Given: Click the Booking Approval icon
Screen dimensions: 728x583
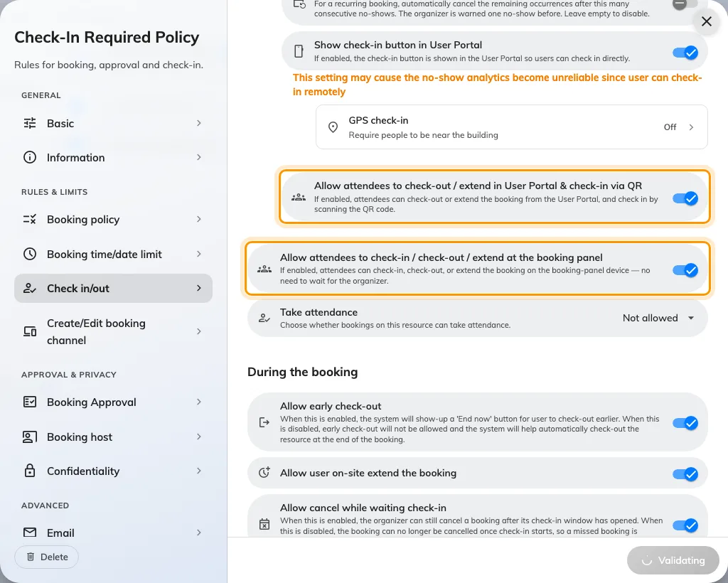Looking at the screenshot, I should tap(30, 402).
